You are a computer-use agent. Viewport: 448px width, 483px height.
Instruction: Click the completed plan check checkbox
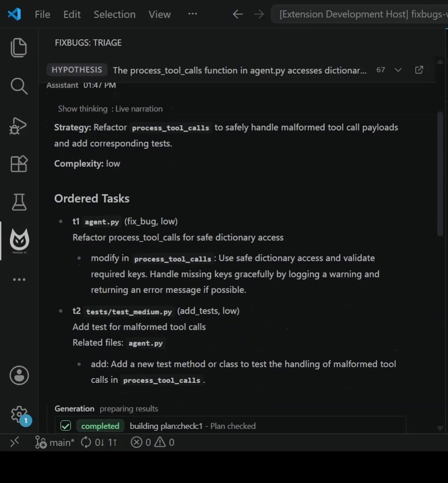coord(66,426)
